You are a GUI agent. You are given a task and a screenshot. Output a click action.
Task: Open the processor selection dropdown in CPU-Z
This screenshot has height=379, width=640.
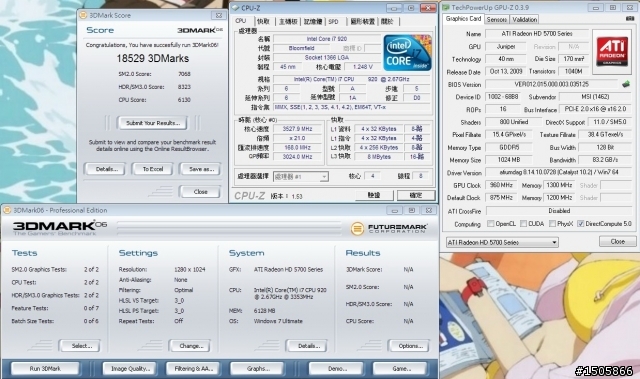coord(300,177)
